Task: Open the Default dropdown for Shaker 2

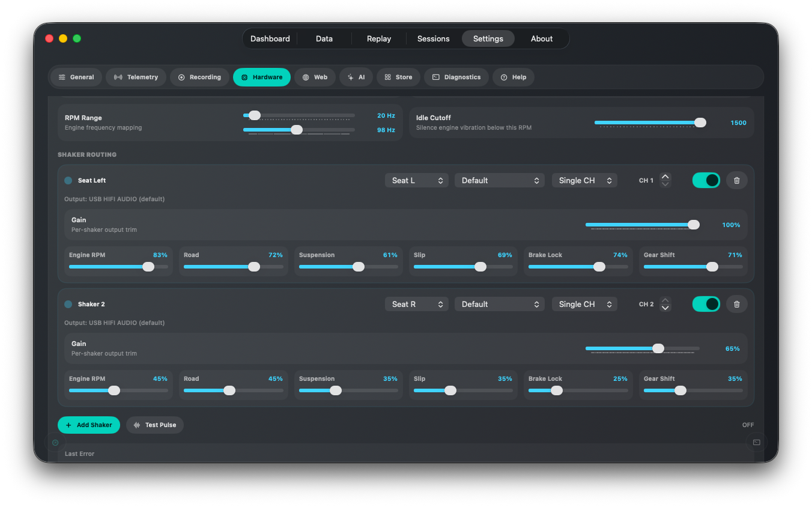Action: click(x=500, y=304)
